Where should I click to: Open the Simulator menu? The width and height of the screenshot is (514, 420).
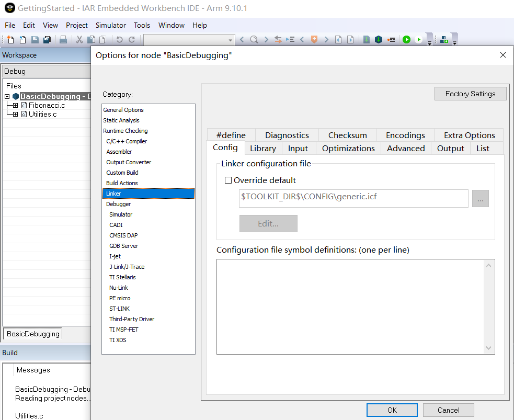(x=111, y=25)
